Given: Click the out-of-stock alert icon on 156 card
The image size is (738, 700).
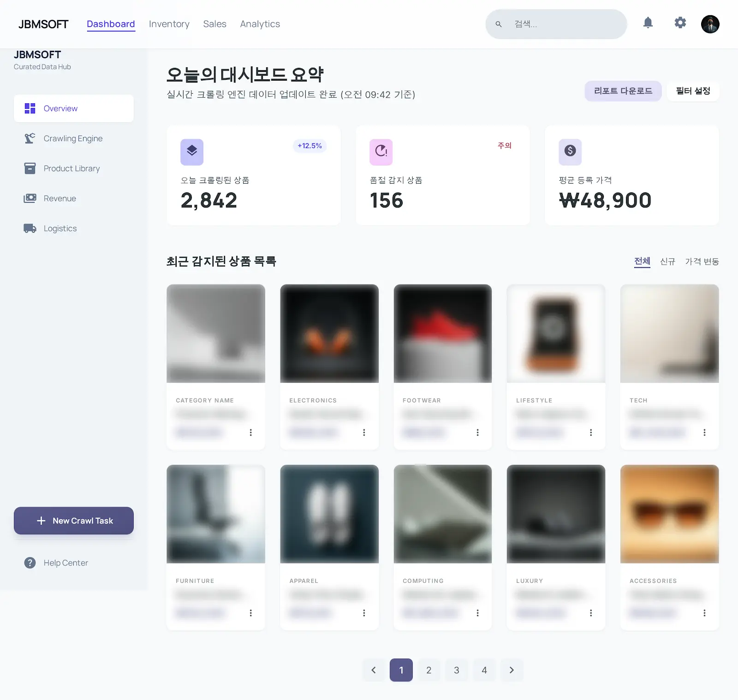Looking at the screenshot, I should (381, 152).
